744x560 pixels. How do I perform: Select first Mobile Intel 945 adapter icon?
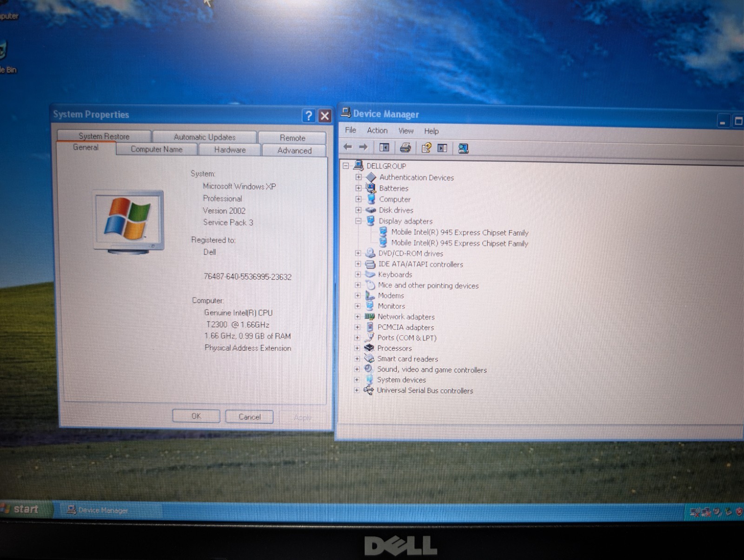383,232
